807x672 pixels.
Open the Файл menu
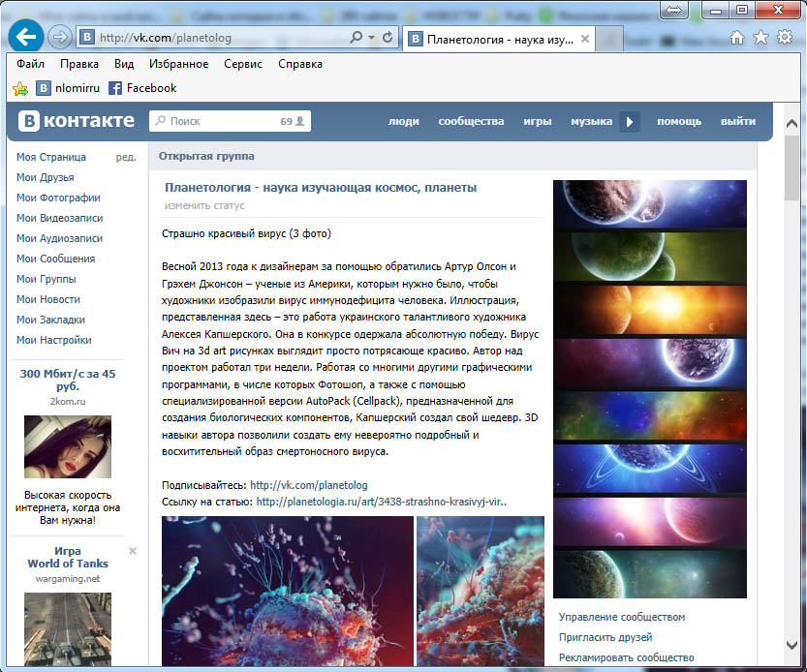(x=30, y=64)
